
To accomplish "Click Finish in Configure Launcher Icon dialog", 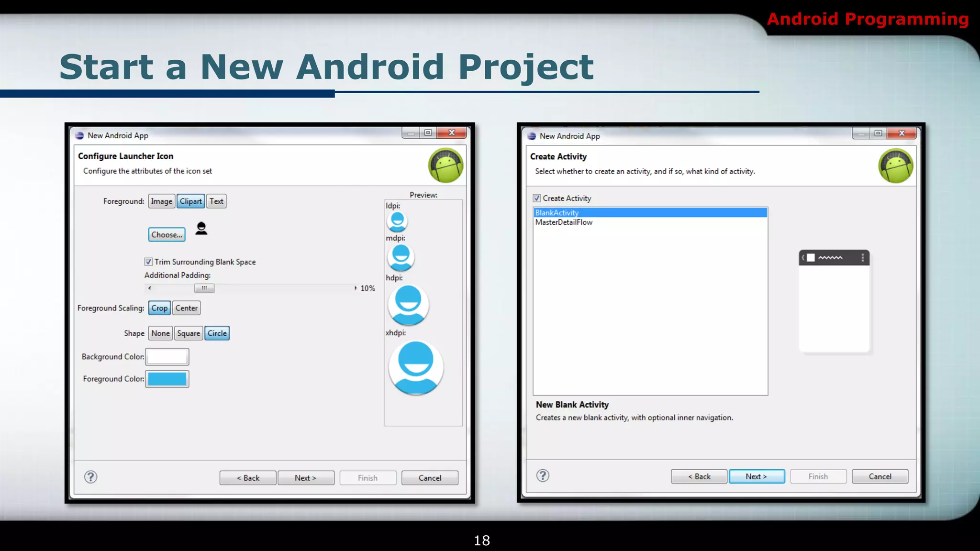I will (368, 478).
